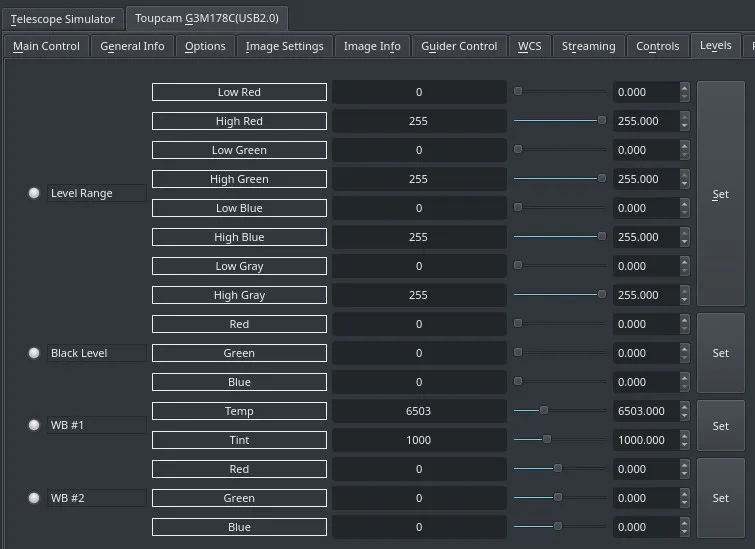Increase Low Blue value with spinner up arrow
The width and height of the screenshot is (755, 549).
(x=684, y=203)
